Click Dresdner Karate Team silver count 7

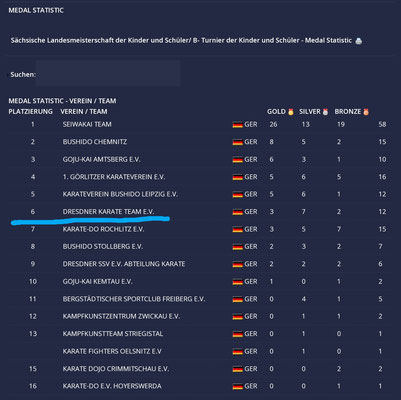coord(304,212)
